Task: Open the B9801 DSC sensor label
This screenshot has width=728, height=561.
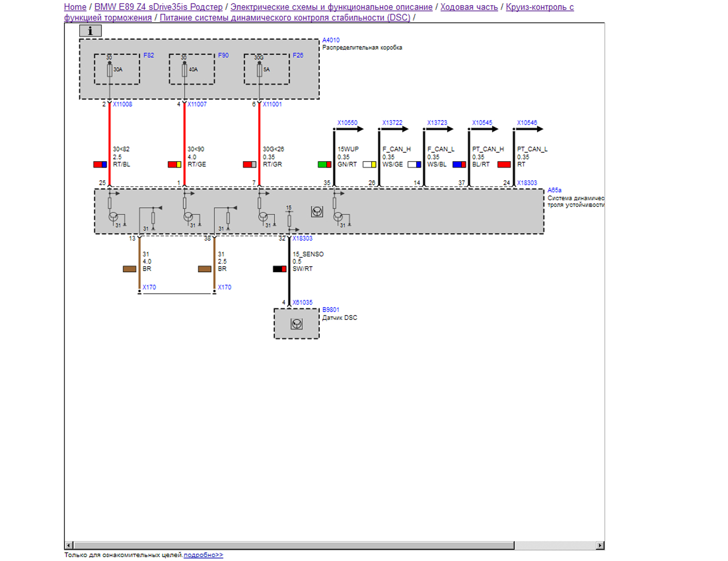Action: (x=331, y=310)
